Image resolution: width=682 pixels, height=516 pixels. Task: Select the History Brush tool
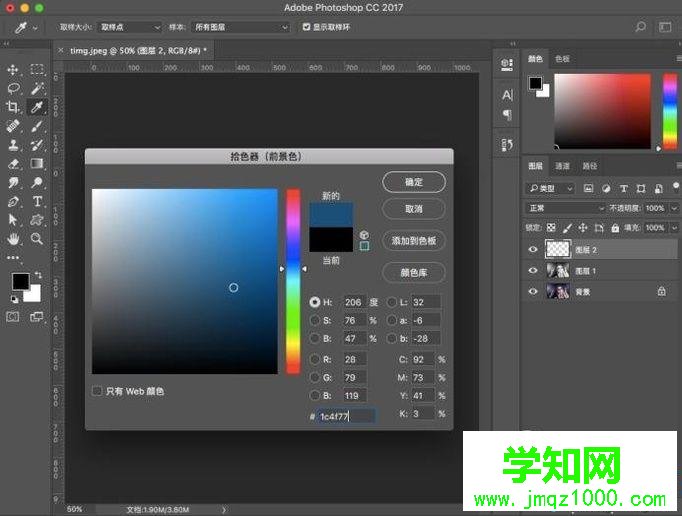click(x=37, y=145)
